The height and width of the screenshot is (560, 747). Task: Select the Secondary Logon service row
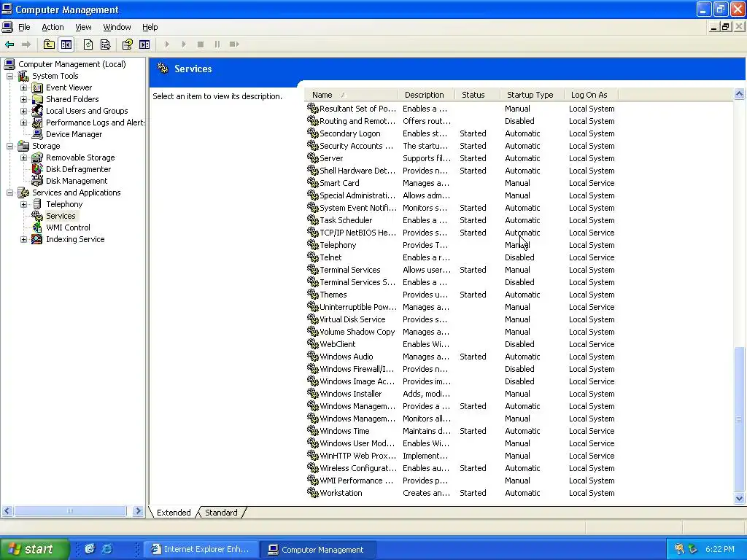[x=461, y=133]
